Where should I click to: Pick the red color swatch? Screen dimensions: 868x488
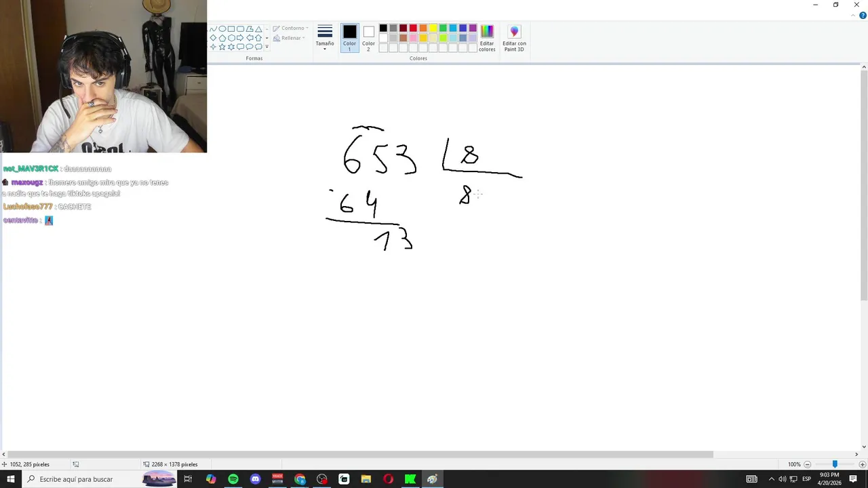[x=413, y=28]
